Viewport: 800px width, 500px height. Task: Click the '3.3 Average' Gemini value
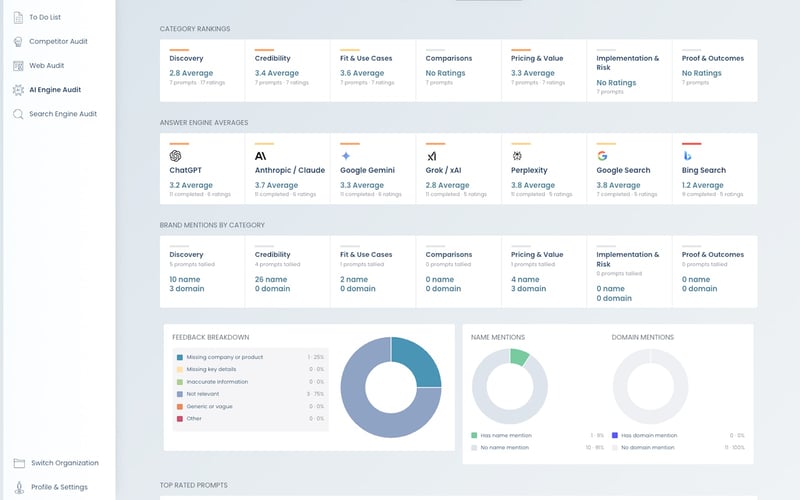(362, 185)
